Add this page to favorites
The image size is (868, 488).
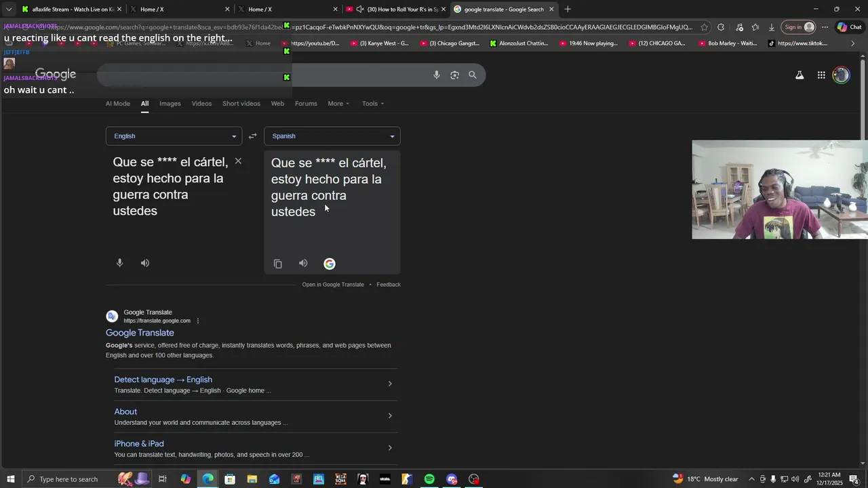(705, 27)
